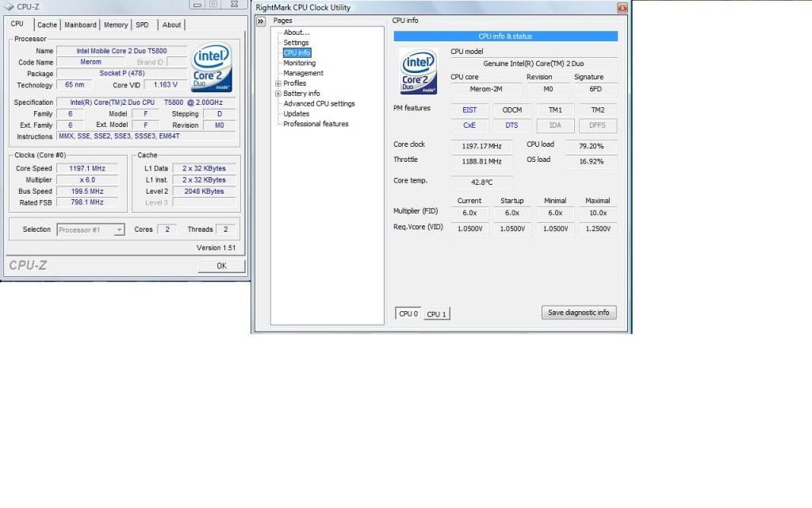
Task: Click the TM1 power feature indicator
Action: [555, 110]
